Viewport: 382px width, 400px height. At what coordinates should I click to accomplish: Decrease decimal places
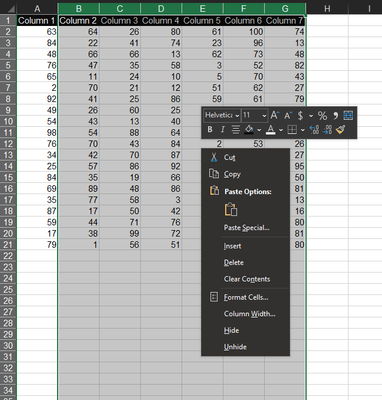point(327,129)
